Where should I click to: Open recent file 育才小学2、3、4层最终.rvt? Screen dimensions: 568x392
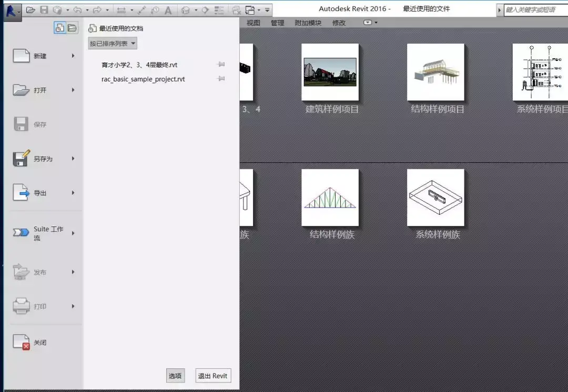139,65
